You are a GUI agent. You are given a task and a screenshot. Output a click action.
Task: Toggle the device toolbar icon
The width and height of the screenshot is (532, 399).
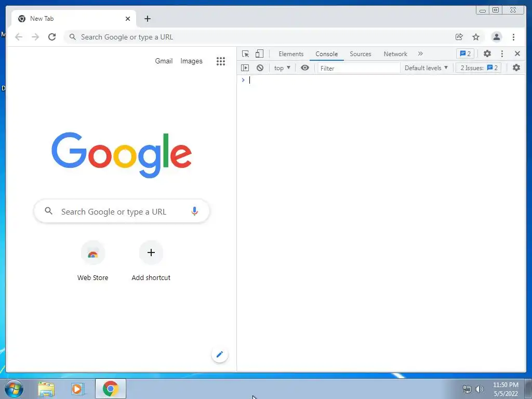tap(259, 54)
